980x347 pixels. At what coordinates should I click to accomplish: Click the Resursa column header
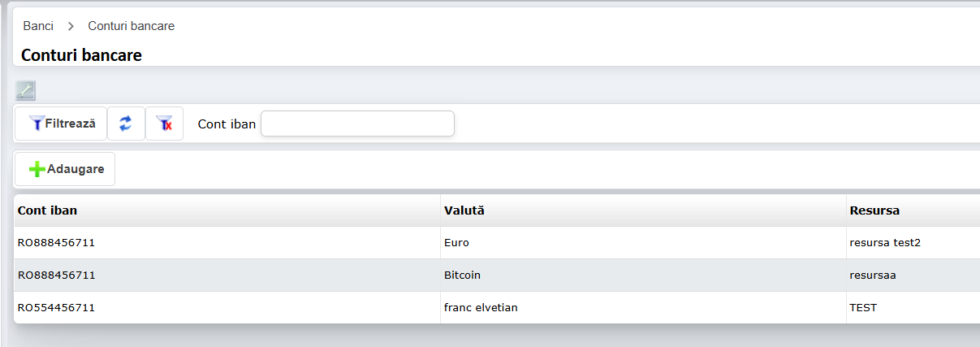(874, 210)
